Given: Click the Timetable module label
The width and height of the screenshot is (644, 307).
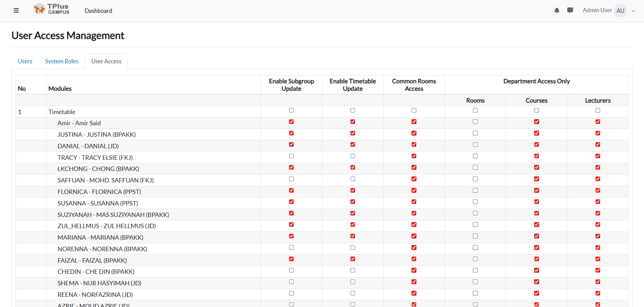Looking at the screenshot, I should point(62,112).
